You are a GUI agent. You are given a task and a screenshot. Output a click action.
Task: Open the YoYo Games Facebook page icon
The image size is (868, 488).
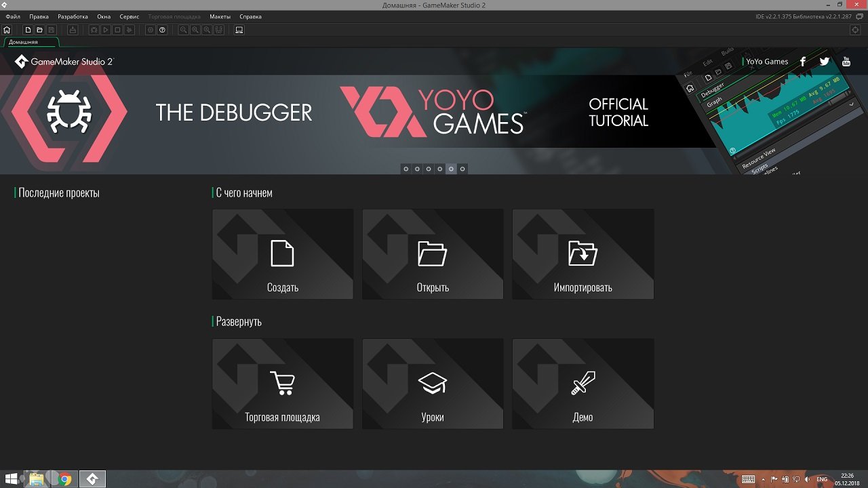[x=803, y=62]
